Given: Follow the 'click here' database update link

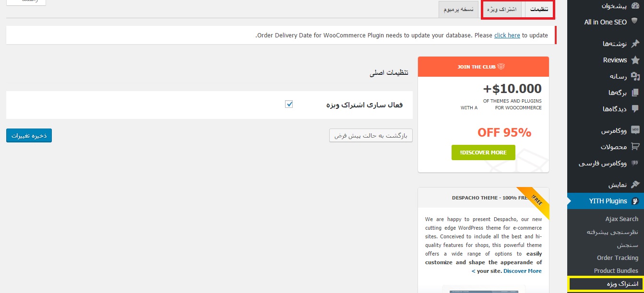Looking at the screenshot, I should (x=507, y=35).
